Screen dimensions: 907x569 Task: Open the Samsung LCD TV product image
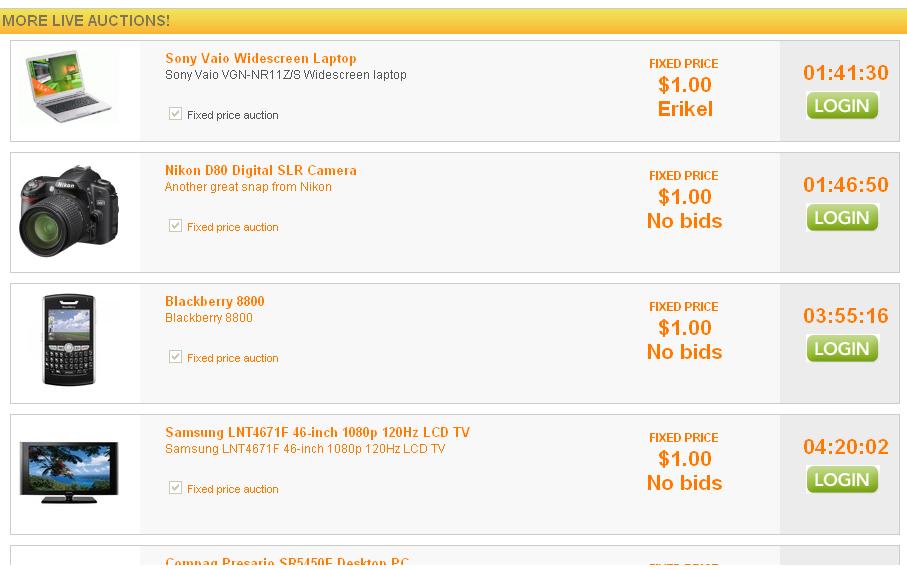pyautogui.click(x=69, y=472)
